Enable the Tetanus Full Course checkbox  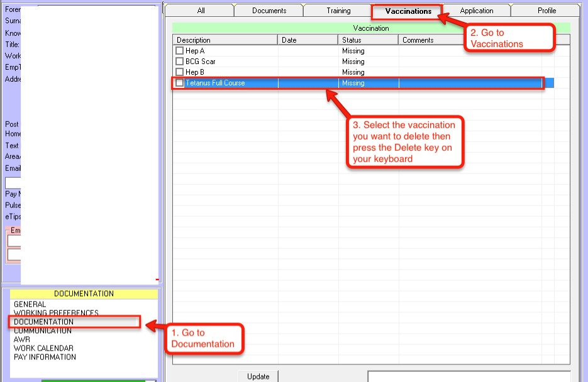coord(180,83)
